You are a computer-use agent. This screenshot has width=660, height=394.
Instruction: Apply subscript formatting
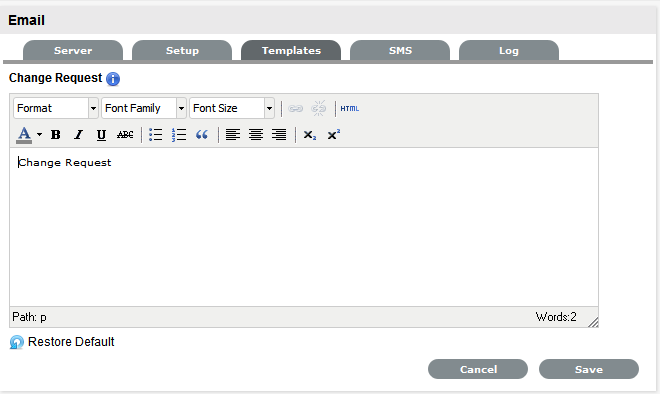[x=310, y=135]
